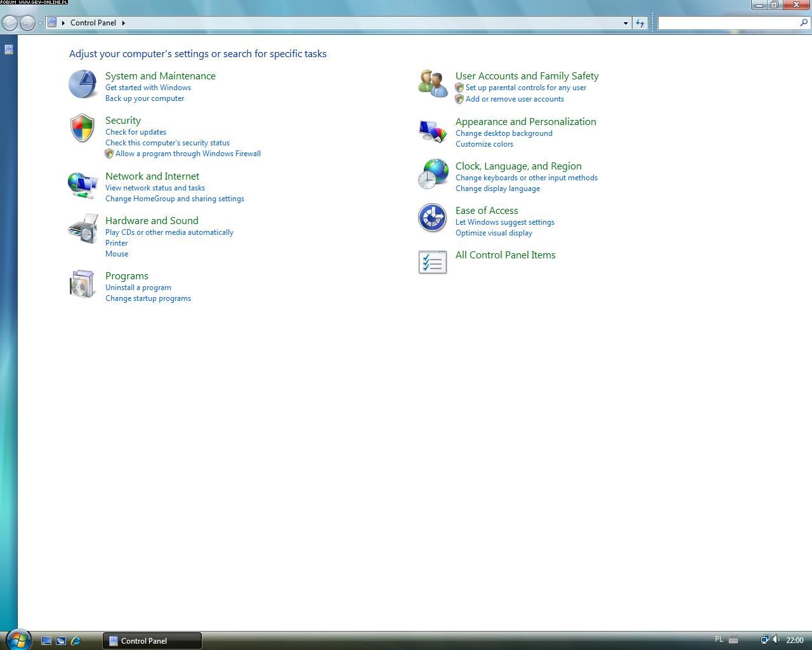Click the Security shield icon
This screenshot has width=812, height=650.
(82, 128)
